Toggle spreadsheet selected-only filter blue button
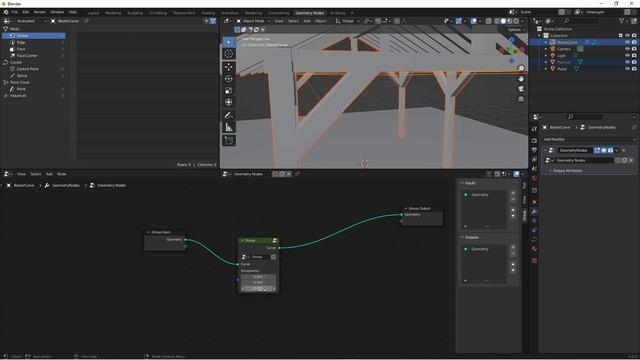640x360 pixels. [x=213, y=21]
